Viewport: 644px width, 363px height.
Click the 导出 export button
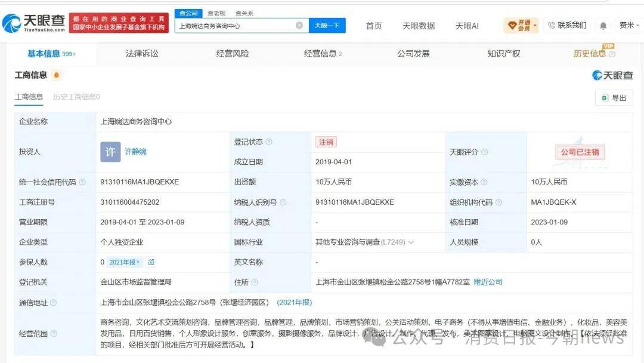click(614, 98)
